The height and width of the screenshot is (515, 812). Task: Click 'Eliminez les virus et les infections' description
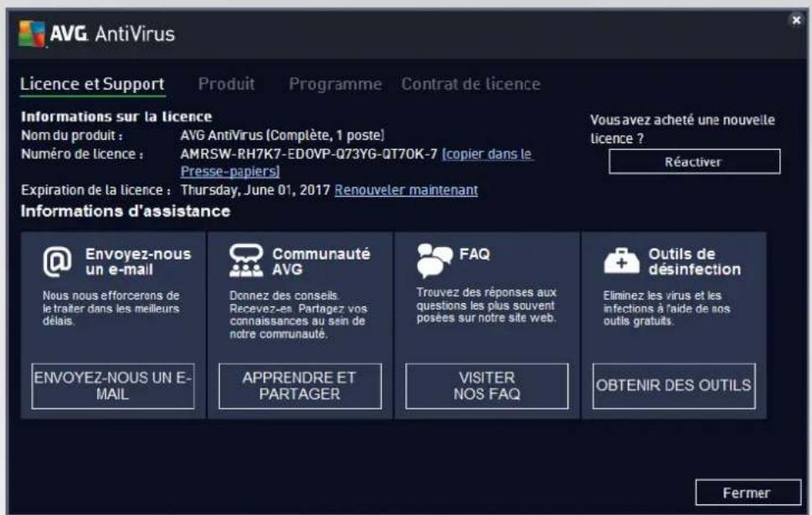(666, 308)
